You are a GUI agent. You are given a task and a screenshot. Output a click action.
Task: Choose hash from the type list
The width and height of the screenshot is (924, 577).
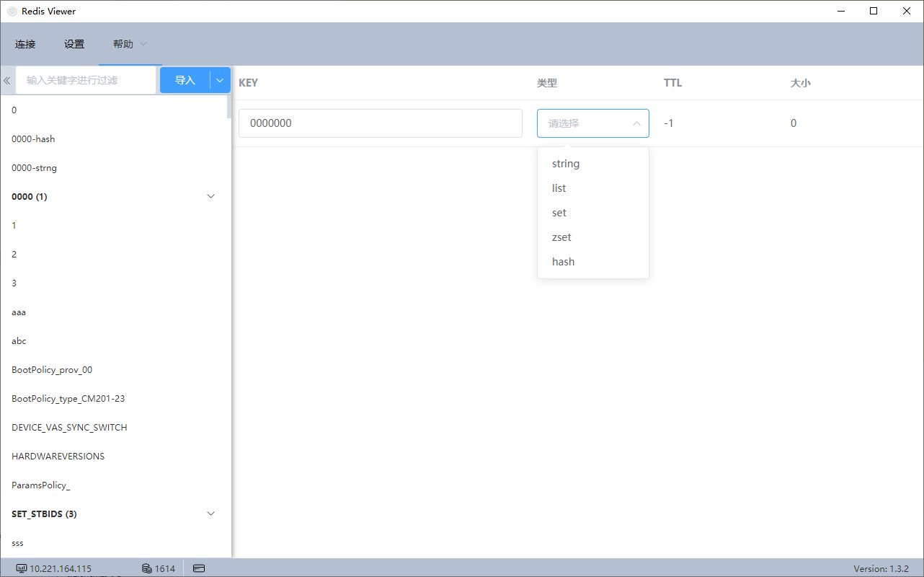[x=593, y=262]
